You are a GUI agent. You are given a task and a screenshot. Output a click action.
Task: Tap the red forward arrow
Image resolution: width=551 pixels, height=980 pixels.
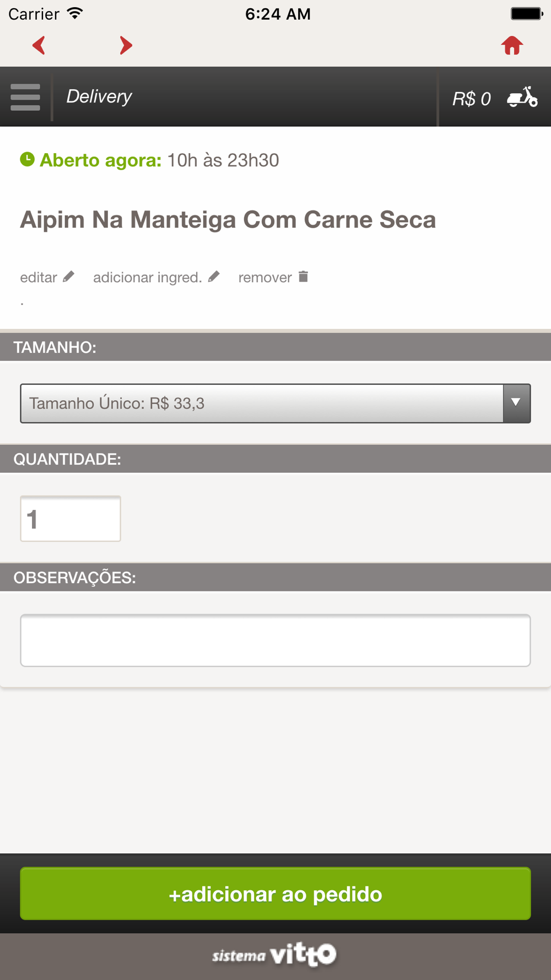click(x=126, y=45)
